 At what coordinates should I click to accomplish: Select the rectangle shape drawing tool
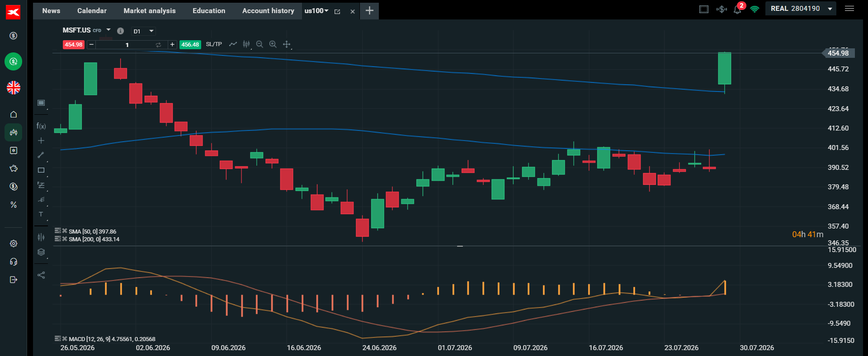coord(41,170)
